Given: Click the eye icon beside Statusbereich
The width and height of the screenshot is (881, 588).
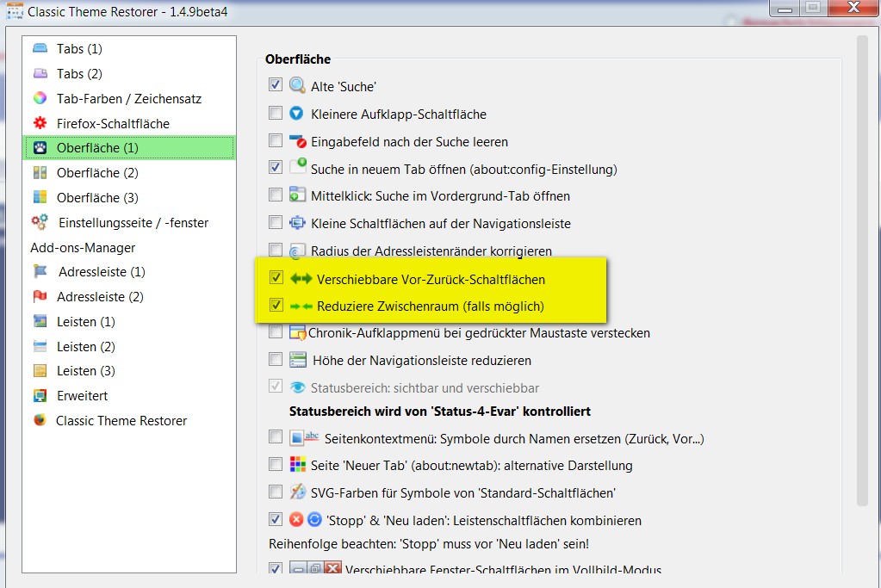Looking at the screenshot, I should (297, 387).
